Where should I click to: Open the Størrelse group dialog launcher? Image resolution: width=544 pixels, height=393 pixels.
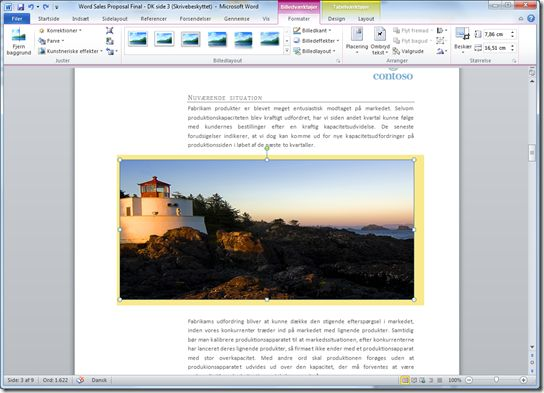(514, 61)
